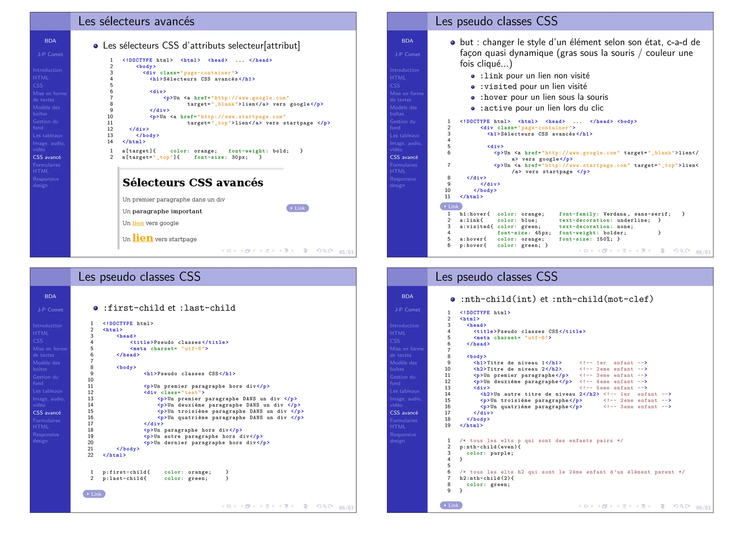Click back-arrow undo icon on sélecteurs avancés slide
This screenshot has height=535, width=756.
click(319, 251)
